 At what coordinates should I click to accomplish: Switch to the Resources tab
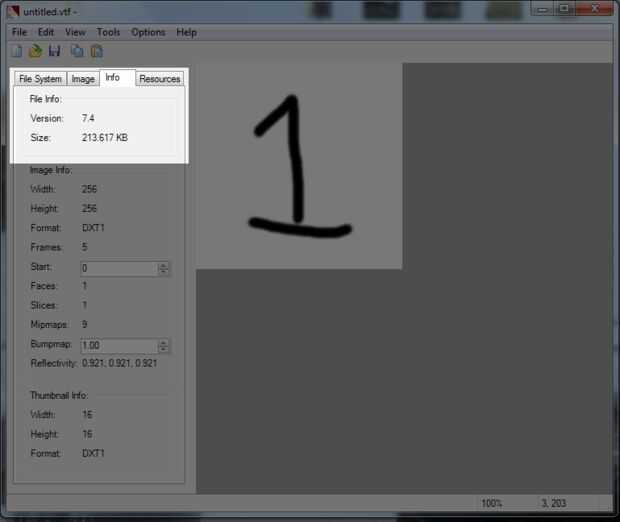tap(160, 79)
